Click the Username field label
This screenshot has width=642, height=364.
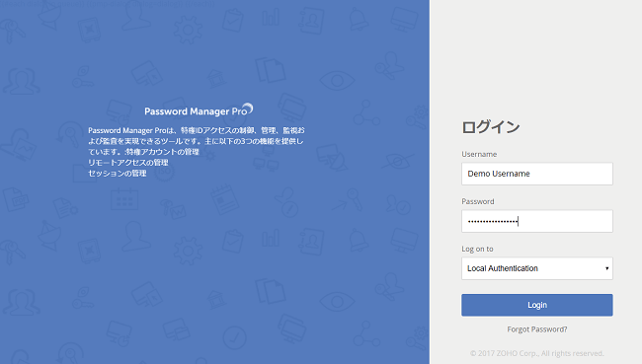pyautogui.click(x=479, y=154)
